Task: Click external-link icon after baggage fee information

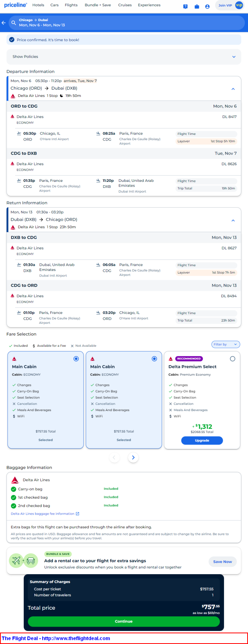Action: (x=78, y=513)
